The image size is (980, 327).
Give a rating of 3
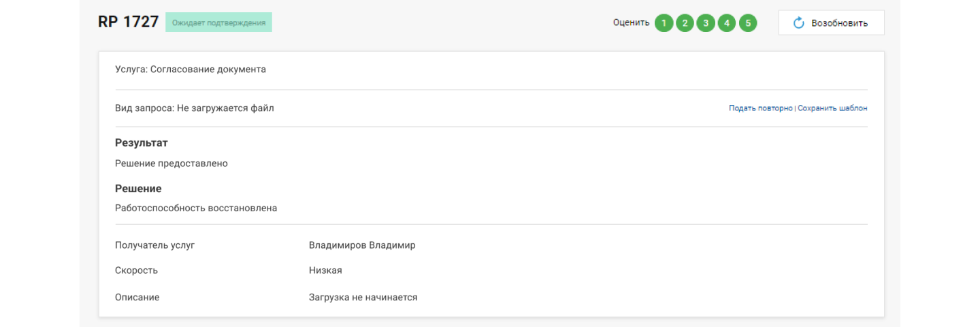(x=706, y=23)
